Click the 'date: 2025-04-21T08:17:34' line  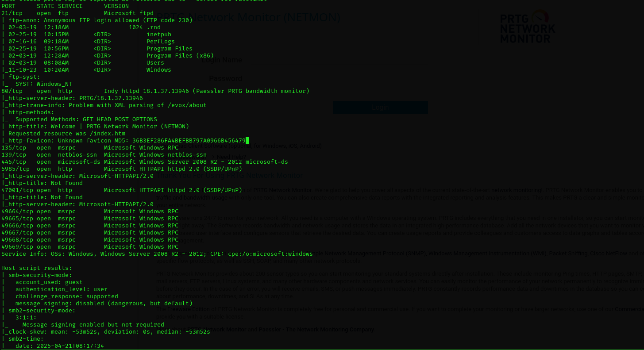pyautogui.click(x=53, y=346)
